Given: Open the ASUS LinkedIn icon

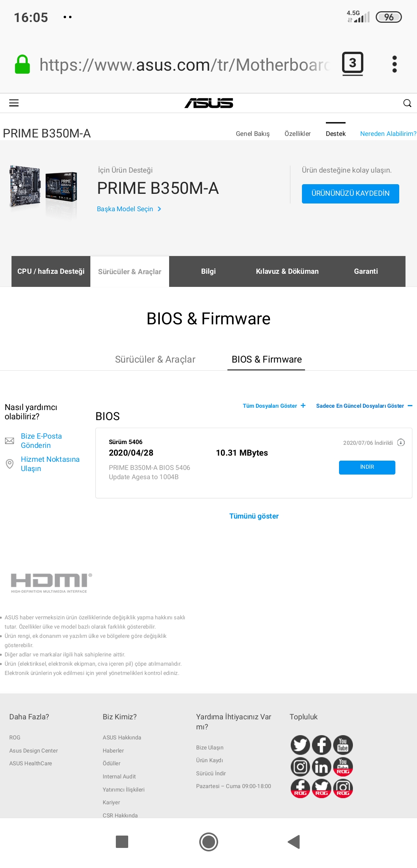Looking at the screenshot, I should tap(321, 766).
